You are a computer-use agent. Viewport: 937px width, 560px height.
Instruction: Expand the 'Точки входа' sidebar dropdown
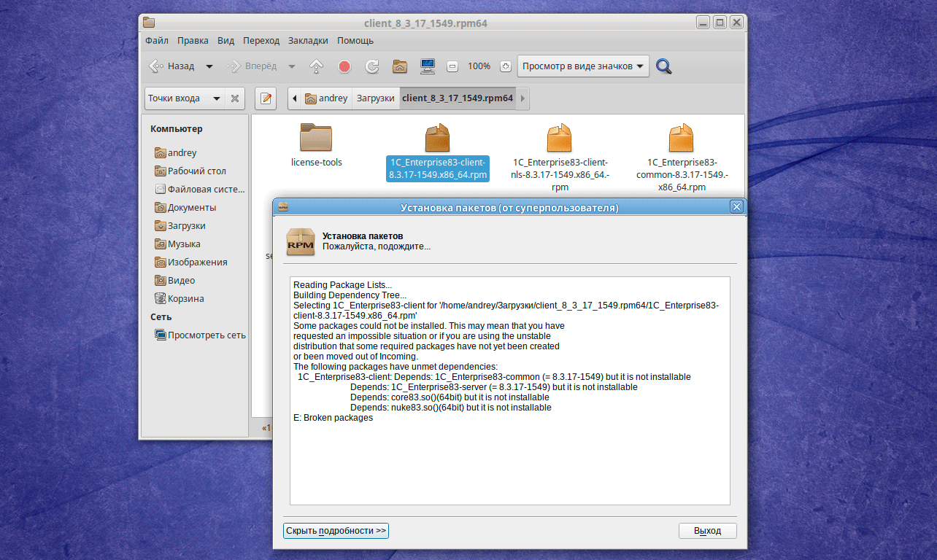pos(184,98)
